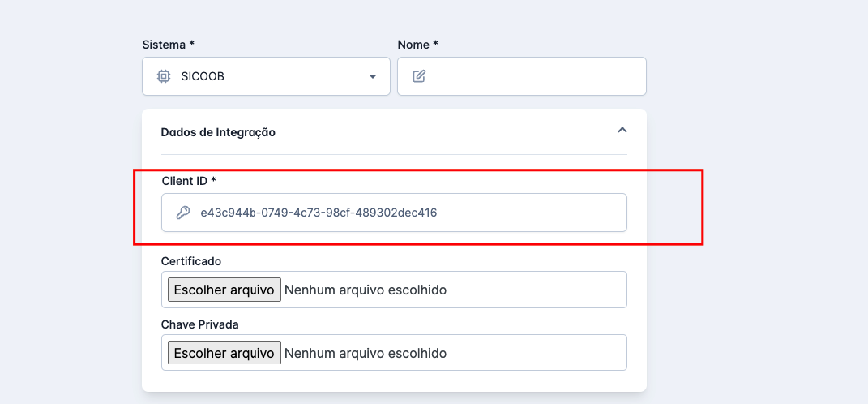
Task: Click 'Nenhum arquivo escolhido' text for Chave Privada
Action: click(x=365, y=353)
